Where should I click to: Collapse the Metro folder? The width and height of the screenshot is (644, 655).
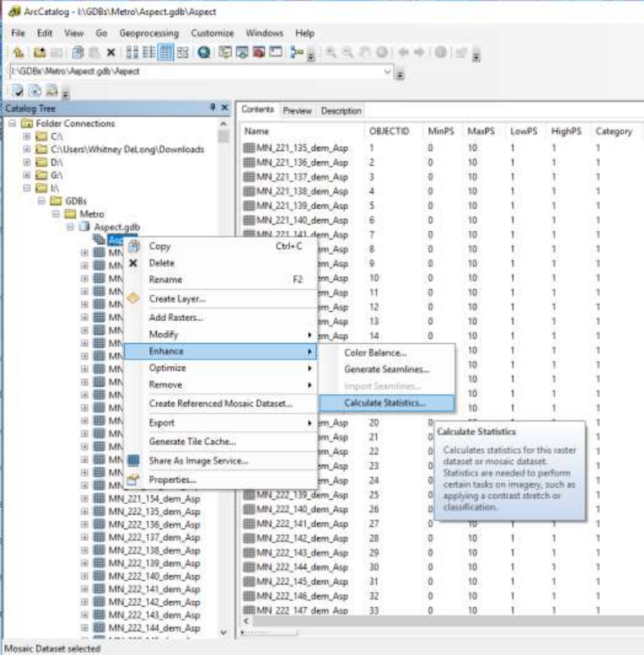coord(56,214)
